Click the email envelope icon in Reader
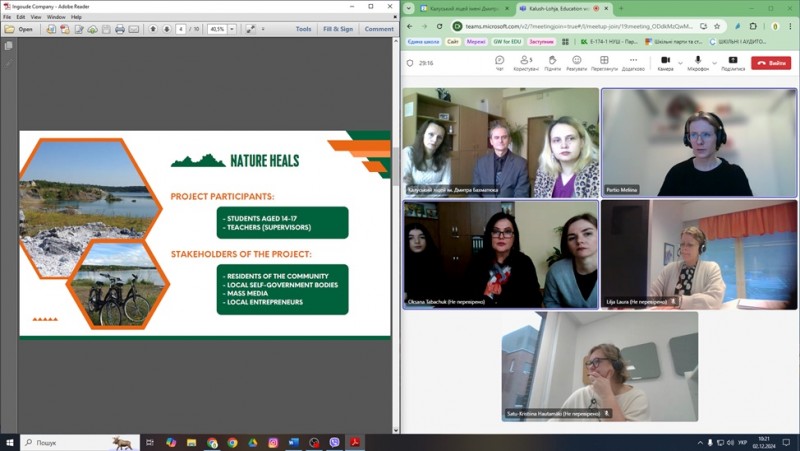800x451 pixels. (x=134, y=29)
